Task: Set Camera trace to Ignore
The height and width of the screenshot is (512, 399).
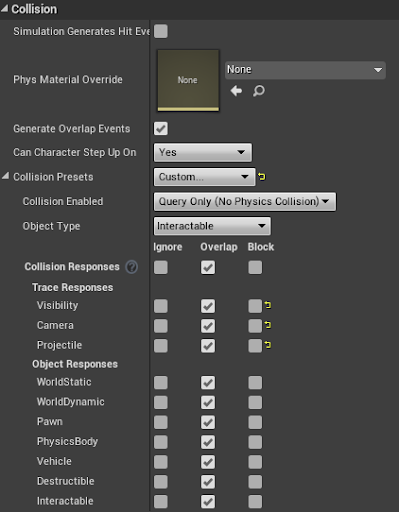Action: tap(161, 326)
